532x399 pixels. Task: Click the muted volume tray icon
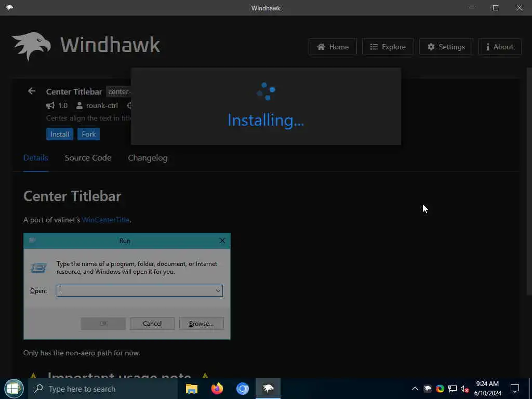click(464, 389)
